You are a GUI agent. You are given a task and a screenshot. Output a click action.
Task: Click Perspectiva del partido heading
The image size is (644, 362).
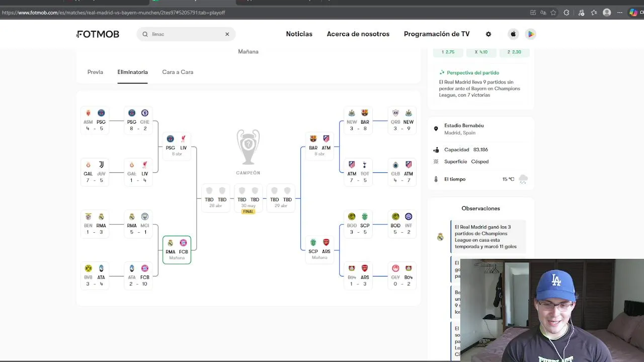tap(473, 73)
